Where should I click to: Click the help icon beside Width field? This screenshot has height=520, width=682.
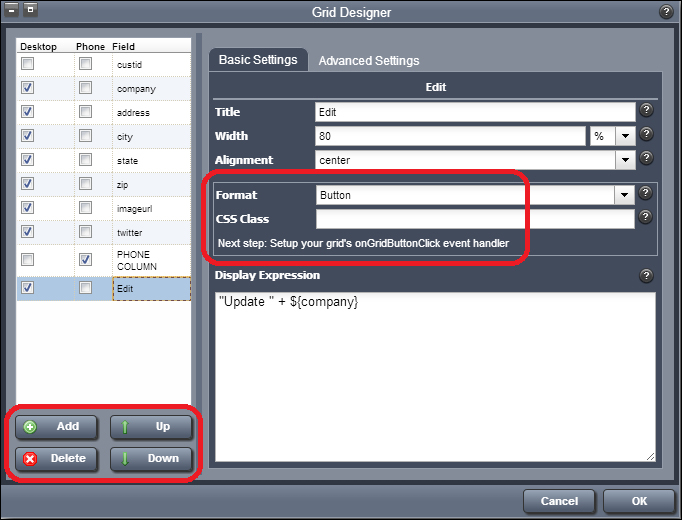click(647, 135)
